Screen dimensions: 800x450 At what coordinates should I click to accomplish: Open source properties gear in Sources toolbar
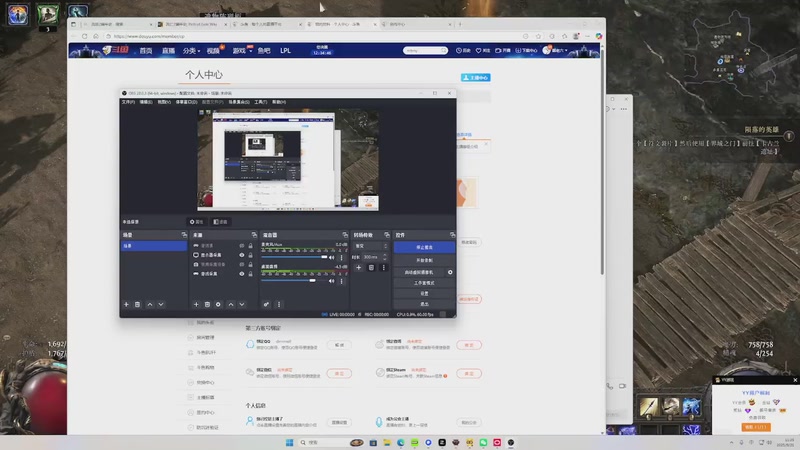click(218, 305)
